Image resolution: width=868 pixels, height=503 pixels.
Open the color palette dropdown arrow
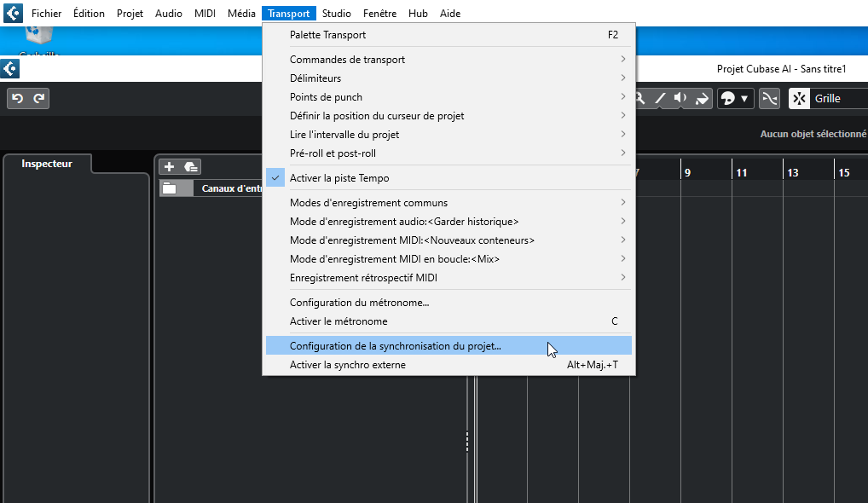[744, 98]
